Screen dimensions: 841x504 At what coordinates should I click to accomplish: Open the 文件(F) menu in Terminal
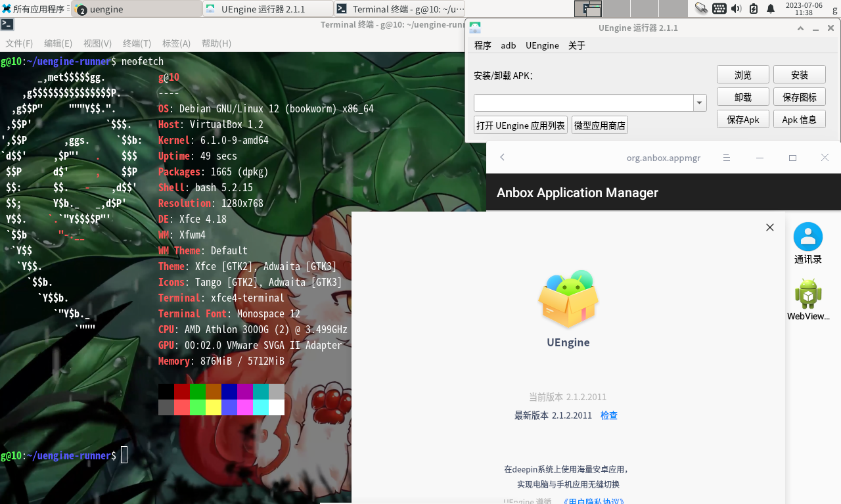[x=19, y=43]
